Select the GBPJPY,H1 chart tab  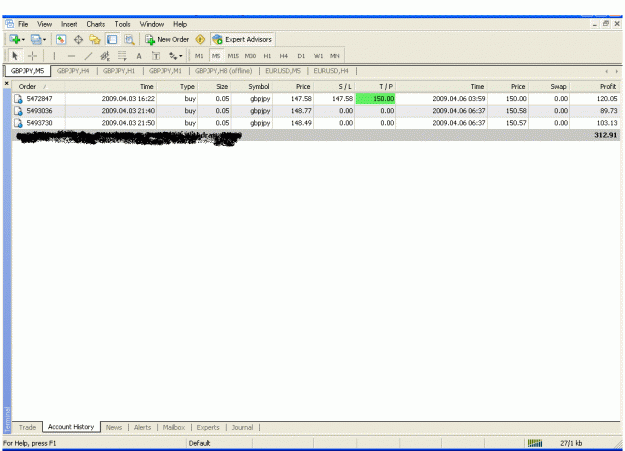coord(119,71)
